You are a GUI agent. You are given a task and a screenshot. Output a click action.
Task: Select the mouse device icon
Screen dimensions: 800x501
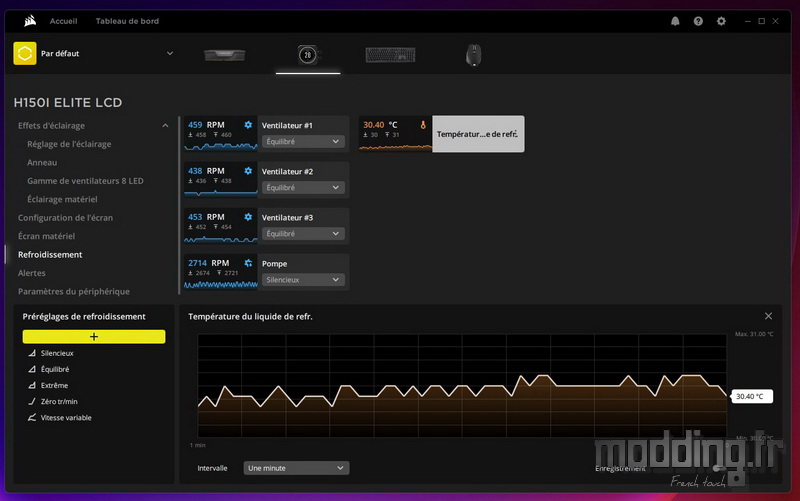coord(473,55)
